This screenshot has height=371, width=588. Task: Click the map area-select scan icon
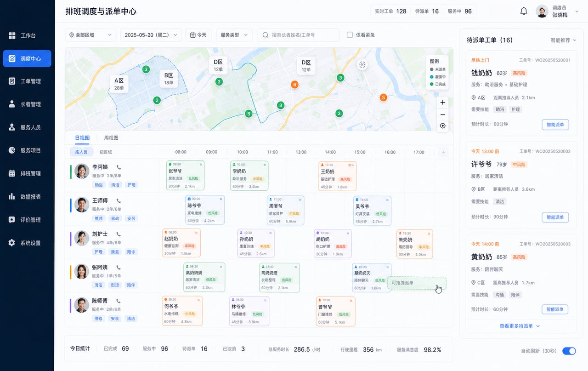[362, 65]
